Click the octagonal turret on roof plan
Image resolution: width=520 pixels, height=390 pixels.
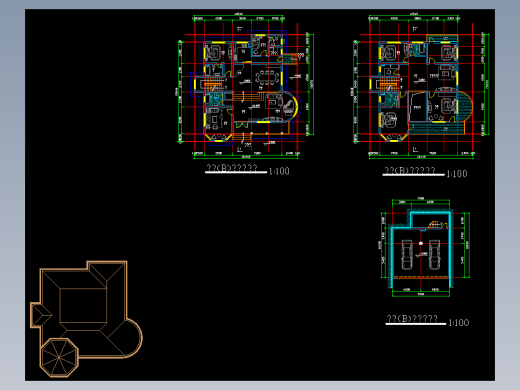tap(59, 358)
